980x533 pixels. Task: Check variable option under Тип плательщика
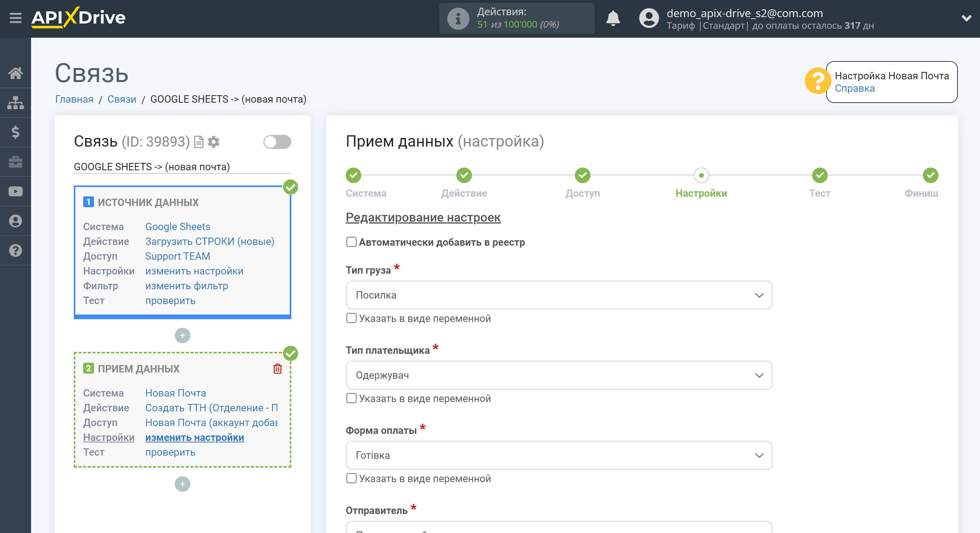[351, 398]
